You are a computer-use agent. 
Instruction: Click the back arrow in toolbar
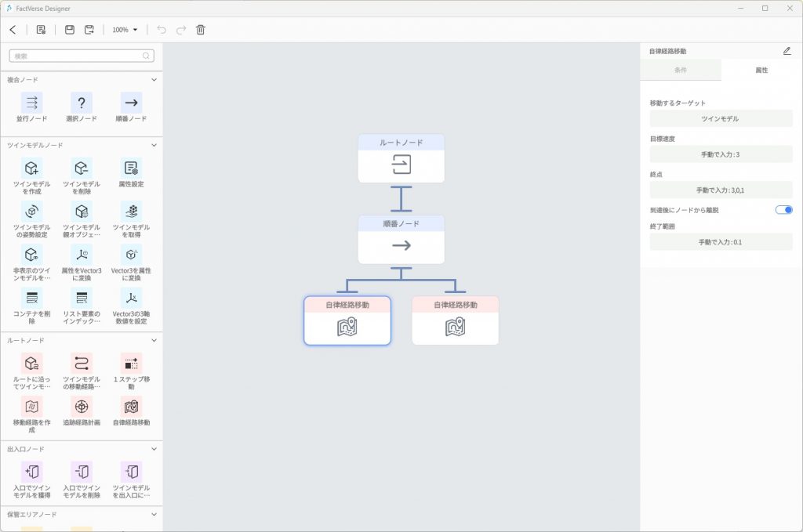[13, 30]
